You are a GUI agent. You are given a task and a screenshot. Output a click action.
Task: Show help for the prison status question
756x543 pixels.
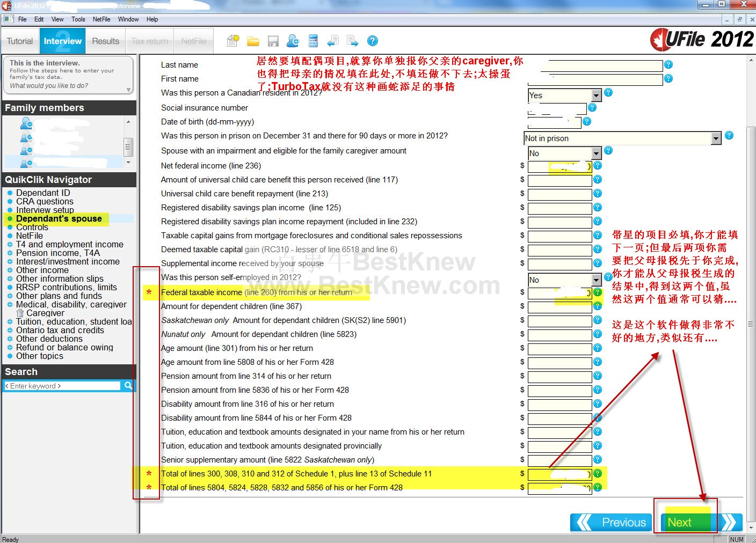point(729,136)
